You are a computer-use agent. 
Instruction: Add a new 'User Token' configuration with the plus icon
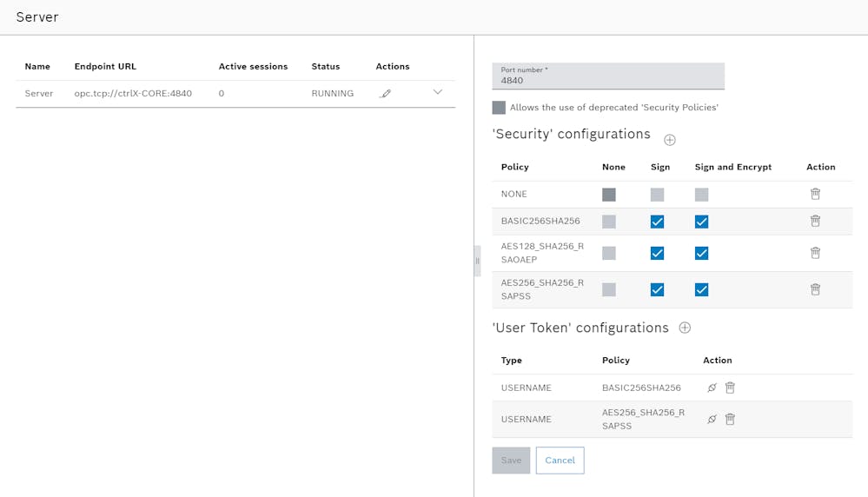(x=685, y=328)
